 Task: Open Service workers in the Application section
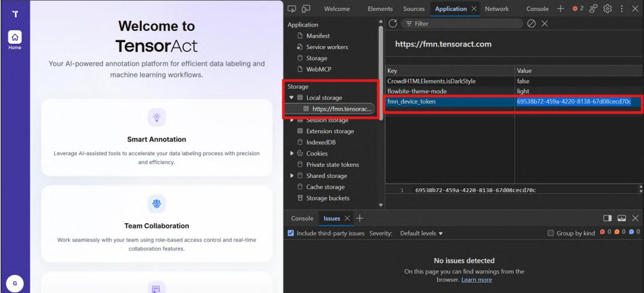pos(327,47)
